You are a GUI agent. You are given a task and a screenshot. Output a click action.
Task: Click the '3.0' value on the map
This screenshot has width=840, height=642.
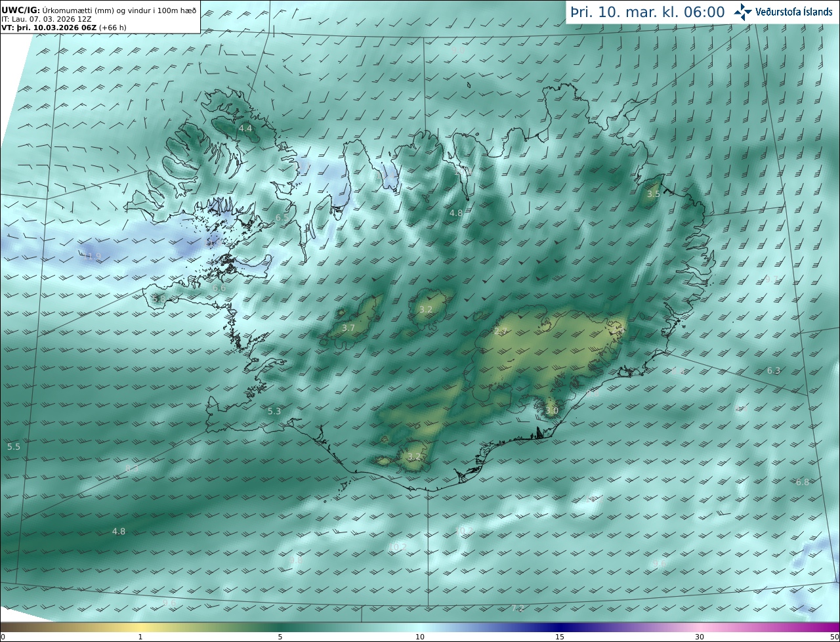click(552, 412)
